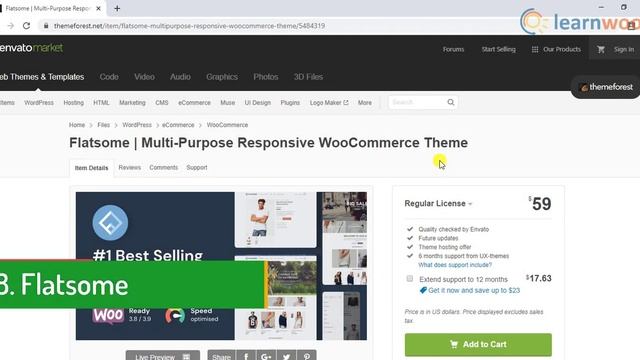Select Web Themes & Templates menu

(x=42, y=77)
